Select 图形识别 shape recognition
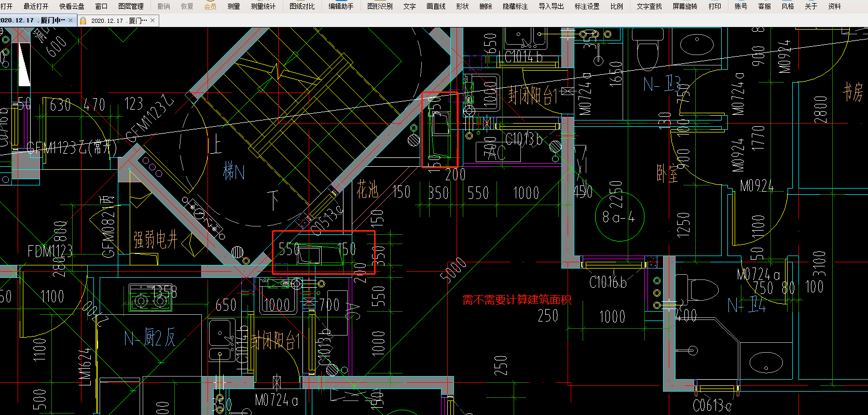The height and width of the screenshot is (415, 868). pos(380,6)
